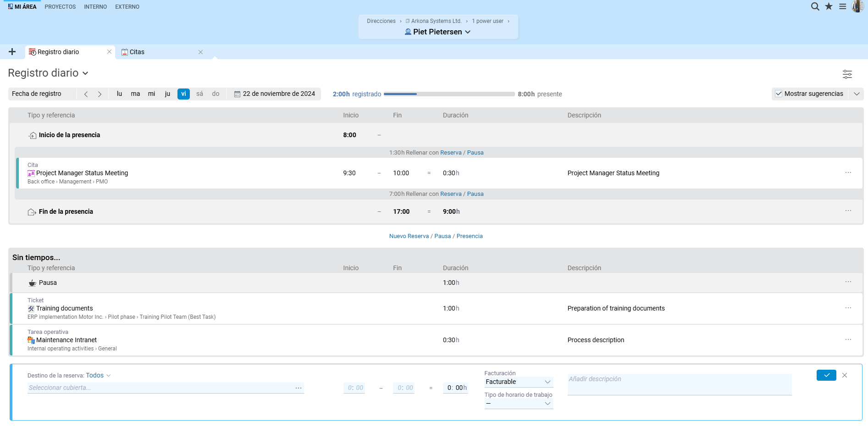Click Presencia link below table

point(470,236)
